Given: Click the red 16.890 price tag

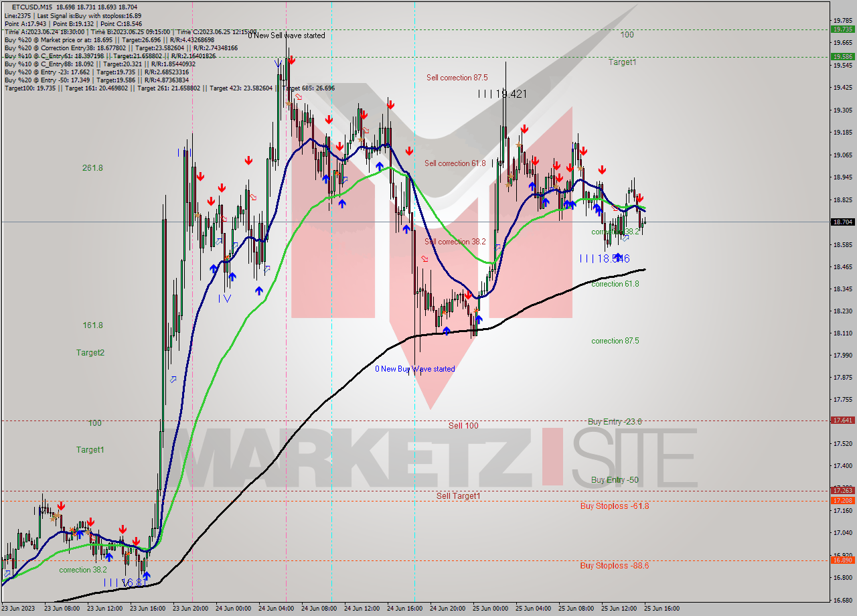Looking at the screenshot, I should coord(842,560).
